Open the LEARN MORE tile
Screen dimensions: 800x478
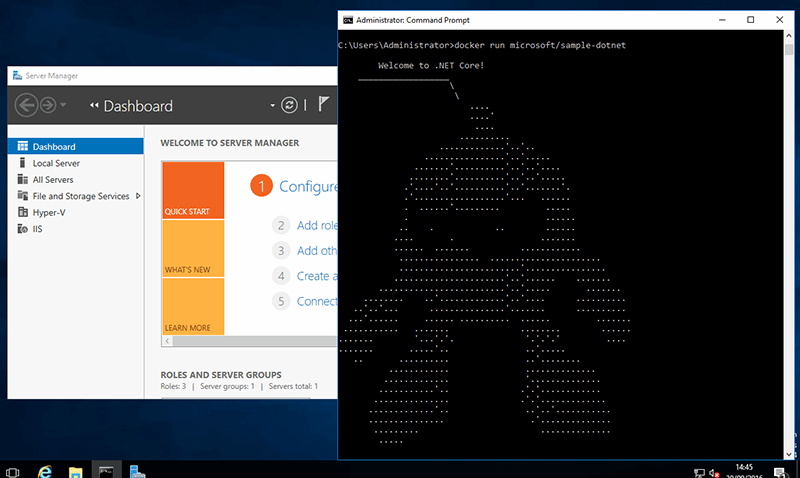point(192,306)
